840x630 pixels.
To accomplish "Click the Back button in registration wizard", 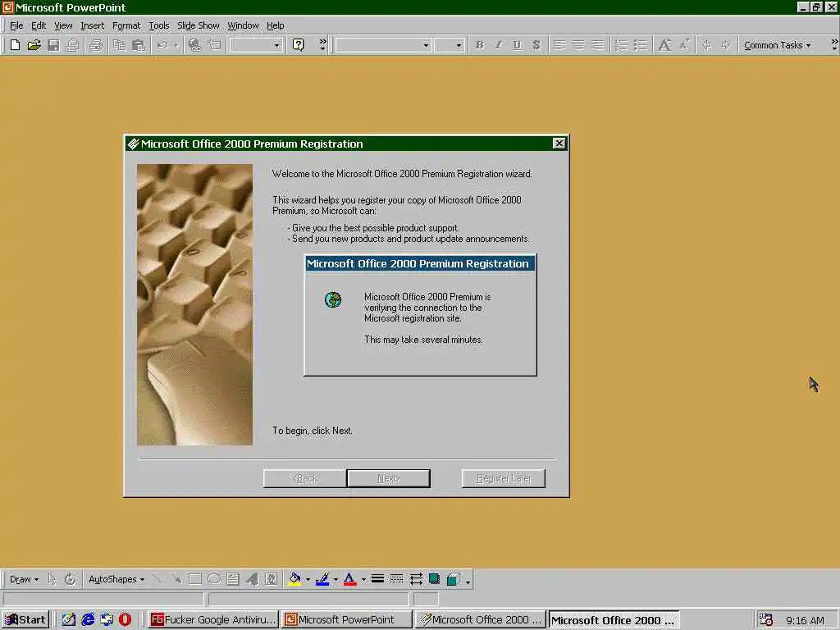I will [x=304, y=478].
